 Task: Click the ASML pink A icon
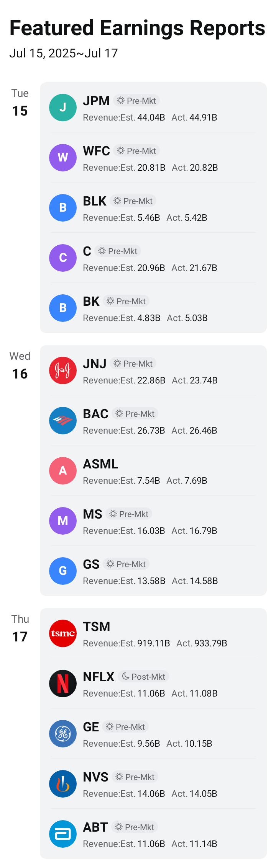pyautogui.click(x=63, y=471)
